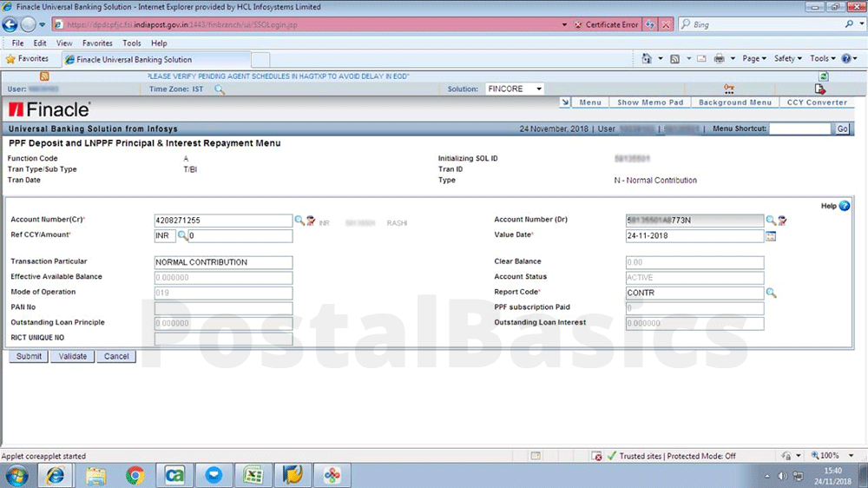Click Ref CCY currency search icon
Image resolution: width=868 pixels, height=488 pixels.
[x=182, y=235]
